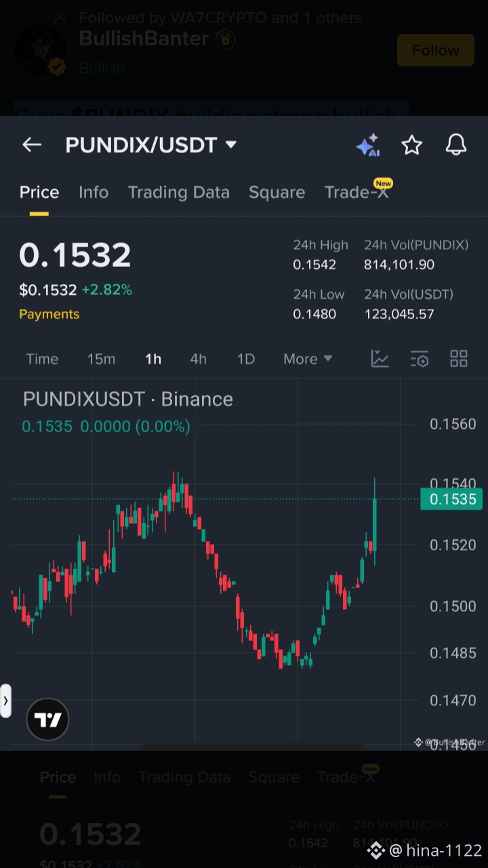
Task: Click the 0.1560 price axis label
Action: tap(453, 424)
